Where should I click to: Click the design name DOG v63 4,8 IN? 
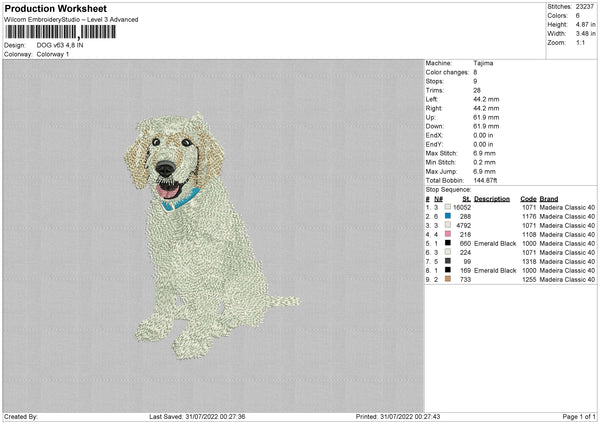(x=63, y=46)
